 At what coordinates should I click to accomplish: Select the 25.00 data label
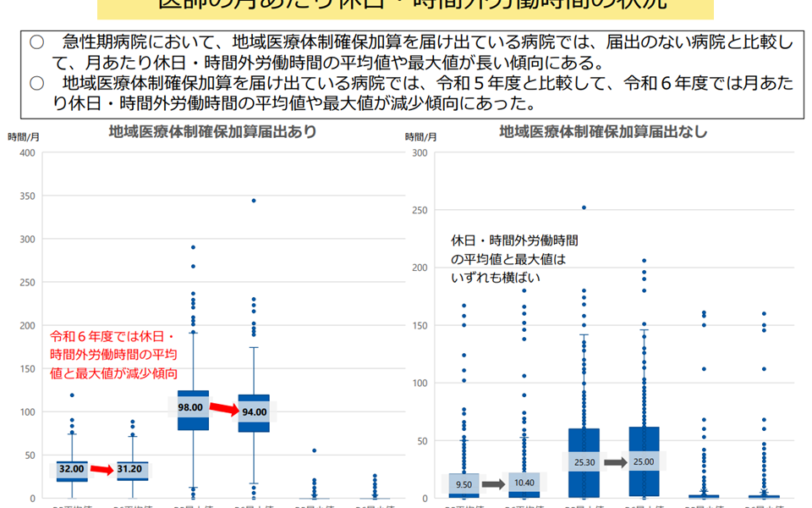pos(643,462)
